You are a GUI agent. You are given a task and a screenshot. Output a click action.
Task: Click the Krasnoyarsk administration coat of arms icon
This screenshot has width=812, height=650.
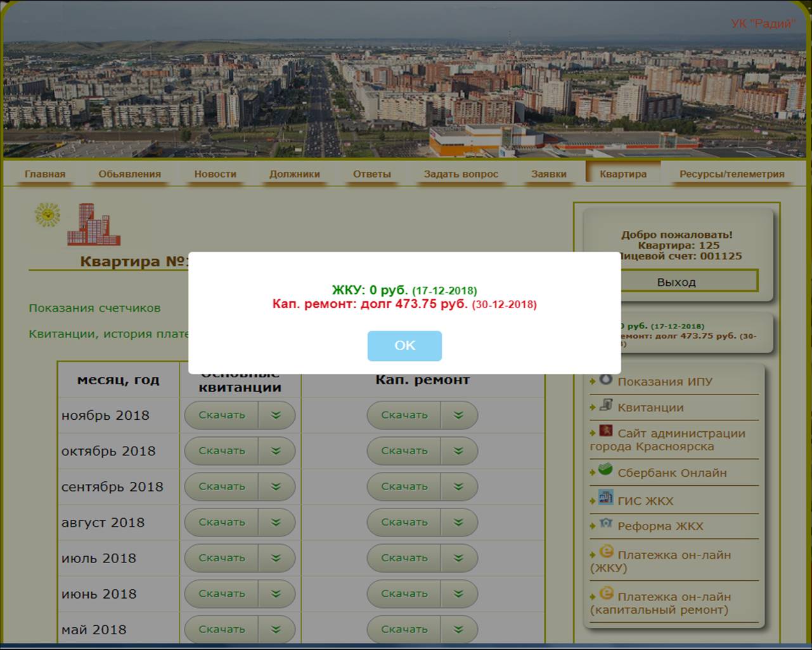pyautogui.click(x=606, y=431)
